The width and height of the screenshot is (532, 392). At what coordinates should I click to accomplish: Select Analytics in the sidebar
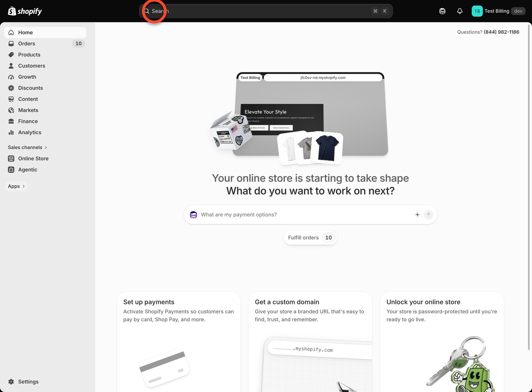(x=45, y=132)
